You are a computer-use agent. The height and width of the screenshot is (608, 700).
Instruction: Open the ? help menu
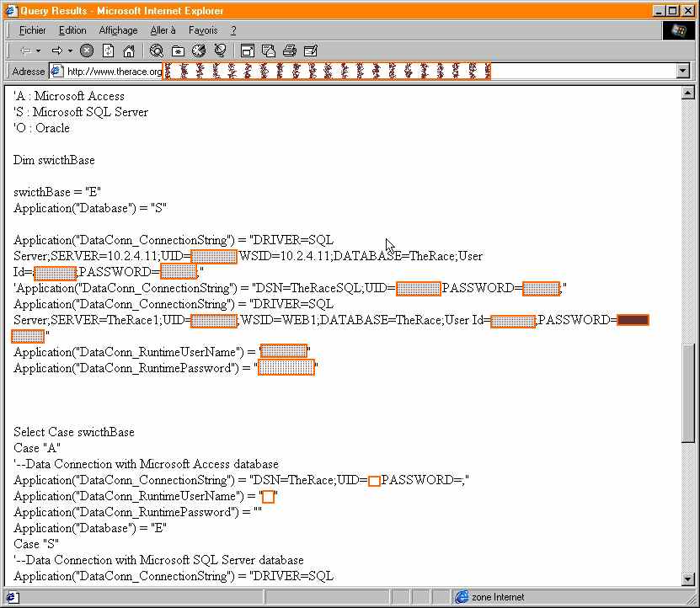click(x=233, y=30)
